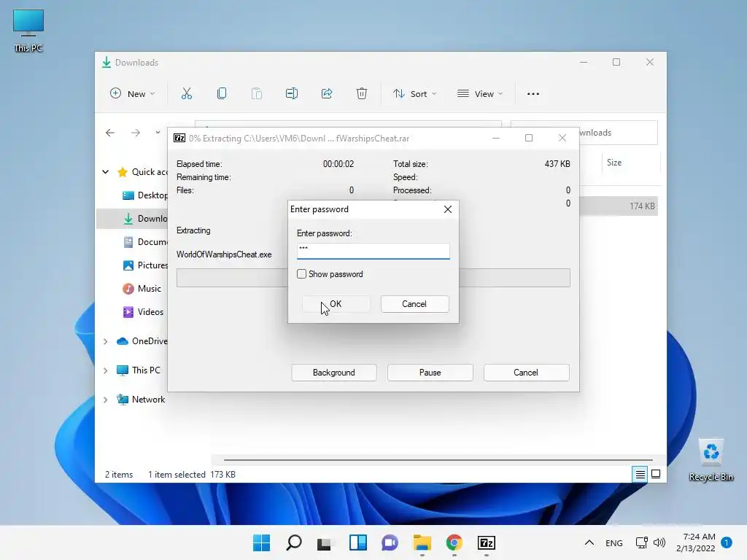The image size is (747, 560).
Task: Select Network in the navigation pane
Action: pyautogui.click(x=141, y=400)
